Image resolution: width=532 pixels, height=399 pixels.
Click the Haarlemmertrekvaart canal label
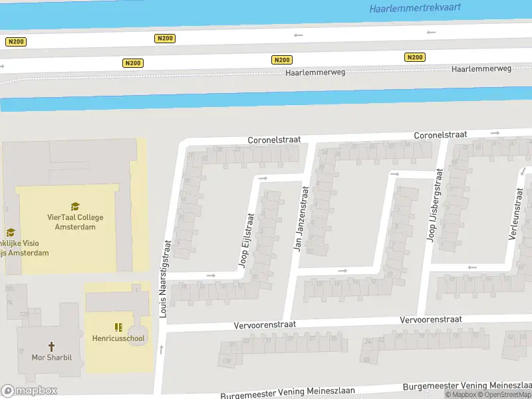415,9
